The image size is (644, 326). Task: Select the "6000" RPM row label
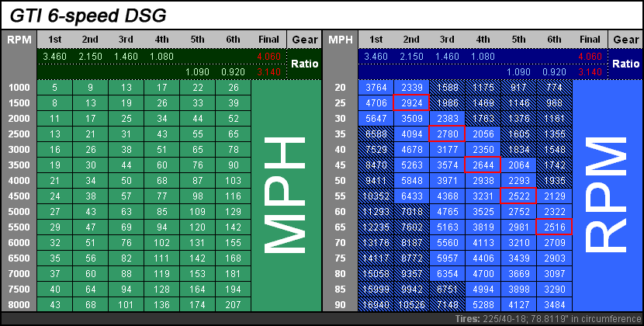pyautogui.click(x=19, y=242)
